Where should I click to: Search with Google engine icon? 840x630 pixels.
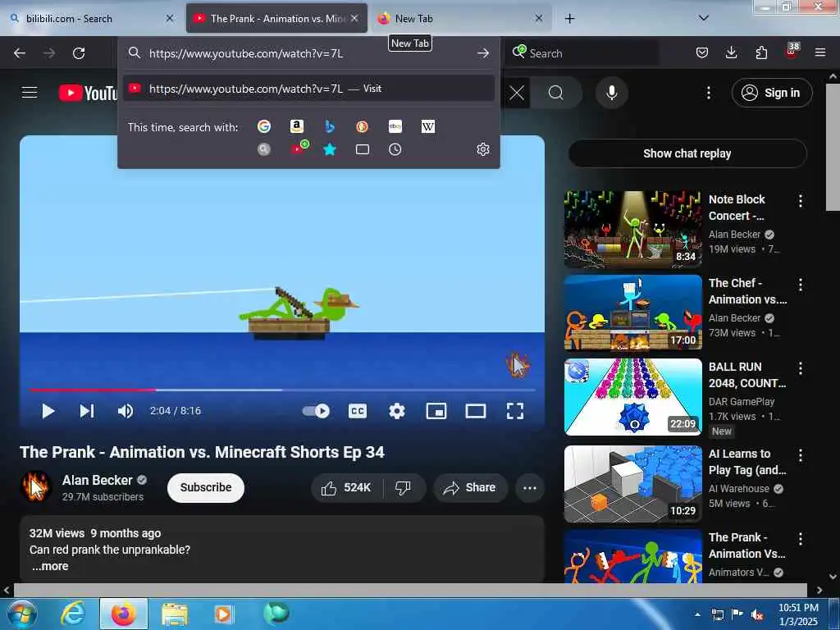pyautogui.click(x=263, y=126)
